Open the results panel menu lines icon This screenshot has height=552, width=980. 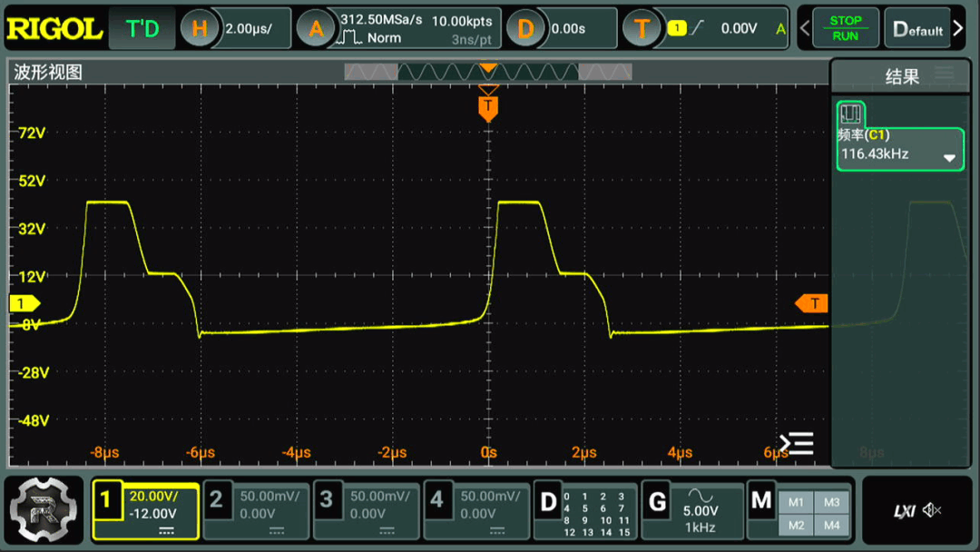pyautogui.click(x=945, y=73)
